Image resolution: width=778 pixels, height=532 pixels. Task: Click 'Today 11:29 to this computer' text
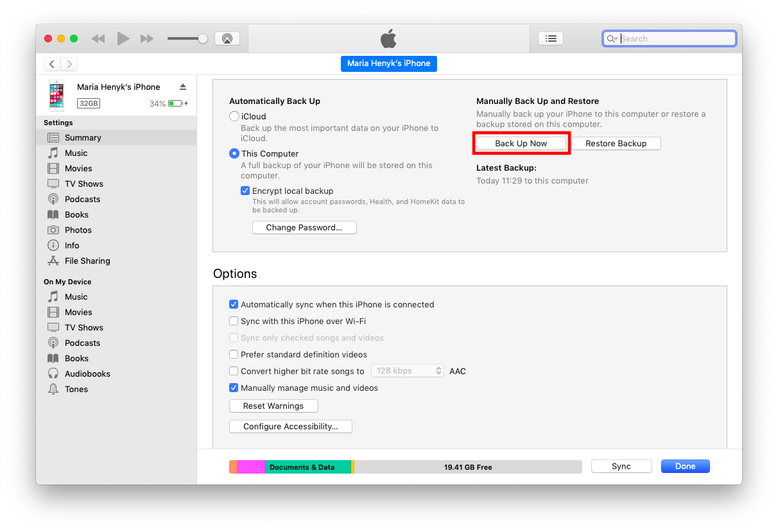point(532,180)
